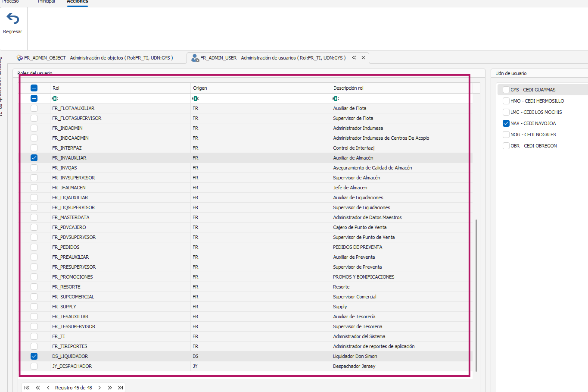This screenshot has width=588, height=392.
Task: Jump to next page of records
Action: [x=110, y=388]
